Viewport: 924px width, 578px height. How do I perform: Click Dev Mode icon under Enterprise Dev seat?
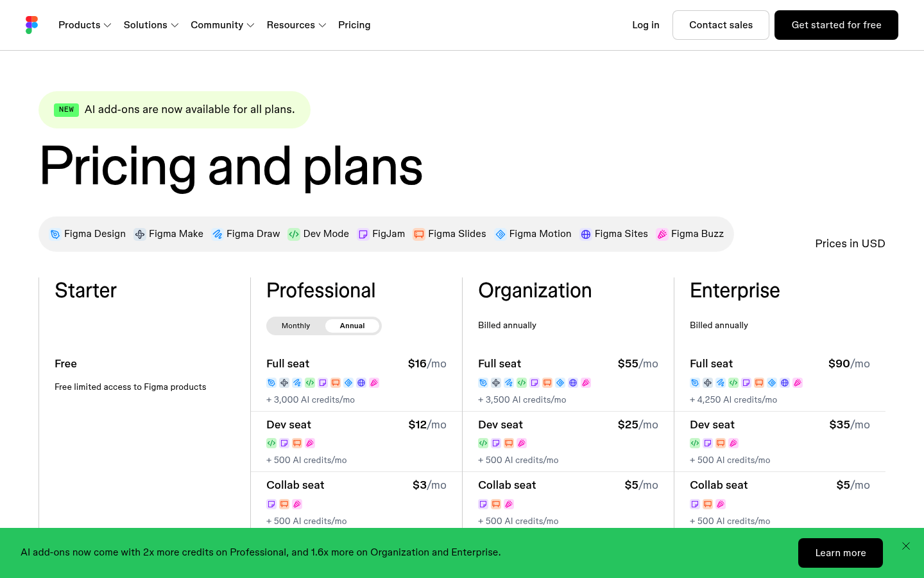click(695, 443)
